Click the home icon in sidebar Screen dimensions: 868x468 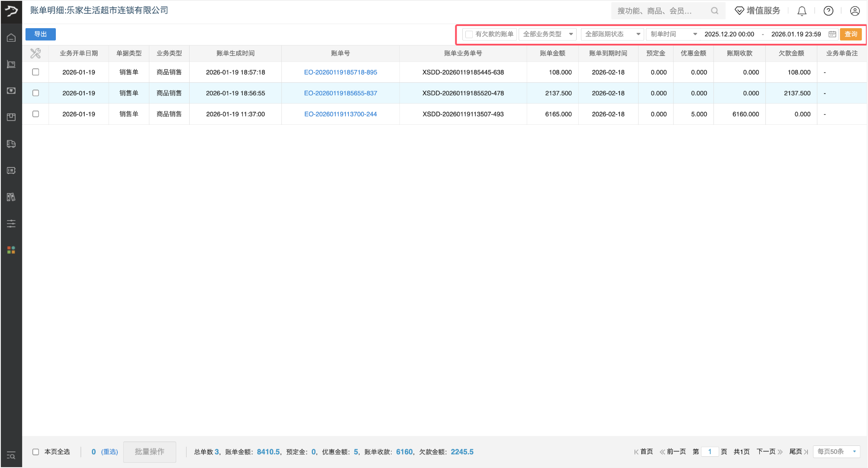(x=11, y=38)
